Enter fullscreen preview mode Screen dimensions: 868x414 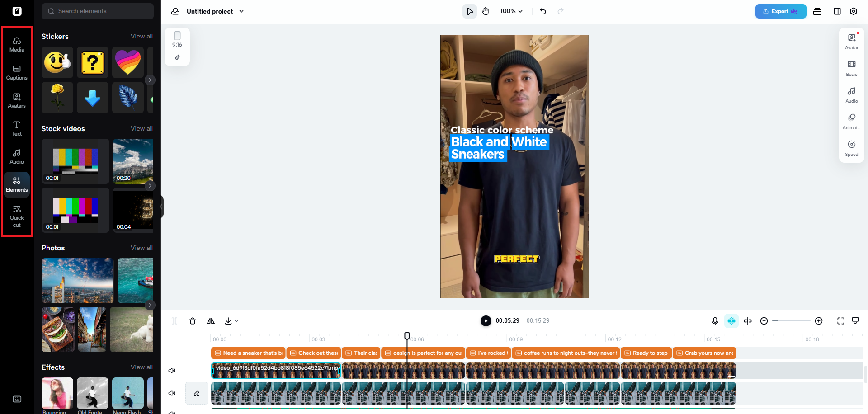click(x=840, y=321)
